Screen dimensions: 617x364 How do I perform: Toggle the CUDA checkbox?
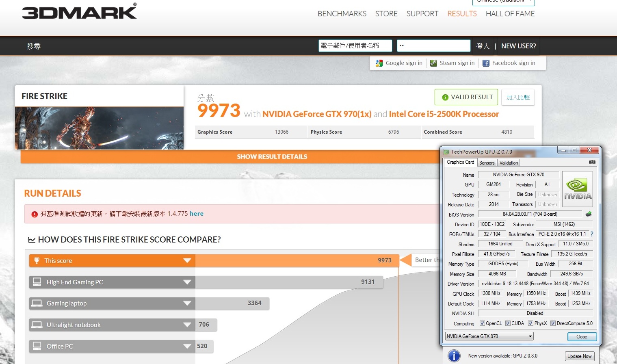click(508, 323)
